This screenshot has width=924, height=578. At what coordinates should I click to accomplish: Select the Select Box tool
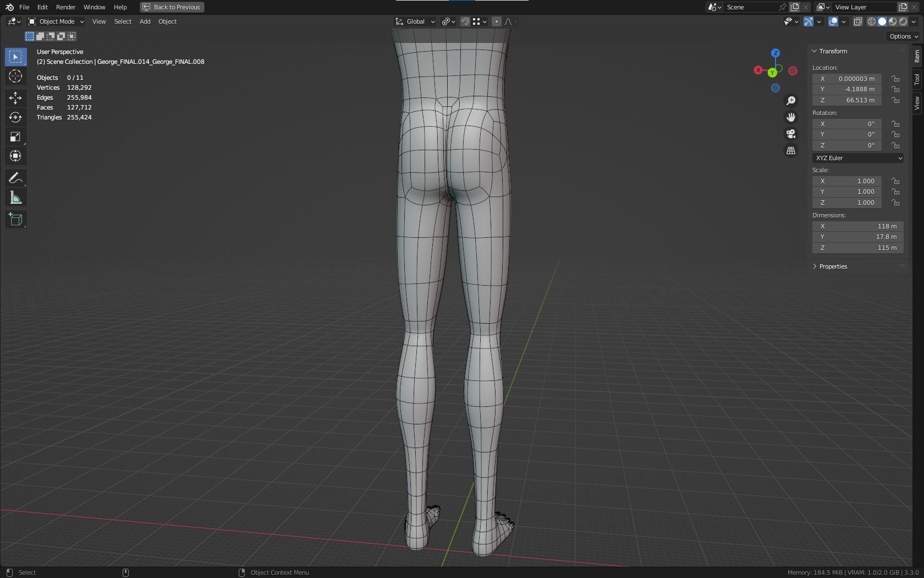15,57
